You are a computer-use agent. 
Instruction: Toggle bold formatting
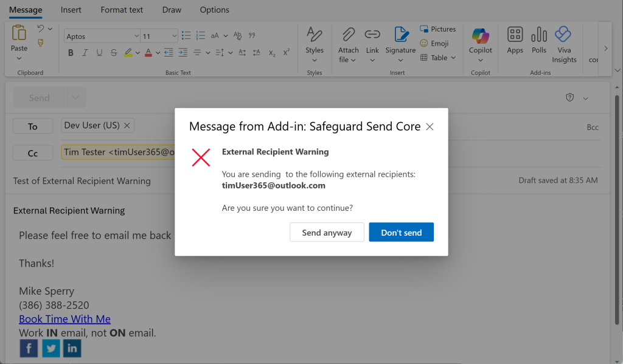click(x=71, y=53)
